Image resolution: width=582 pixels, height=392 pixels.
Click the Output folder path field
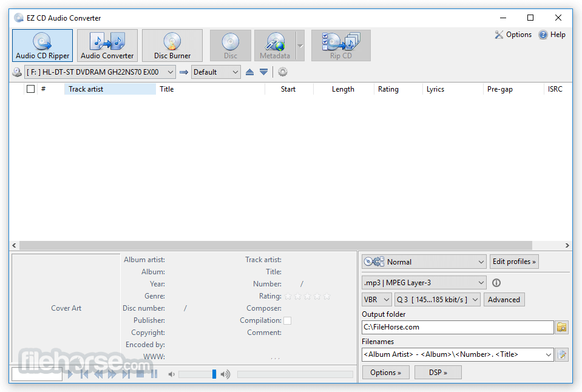tap(458, 327)
